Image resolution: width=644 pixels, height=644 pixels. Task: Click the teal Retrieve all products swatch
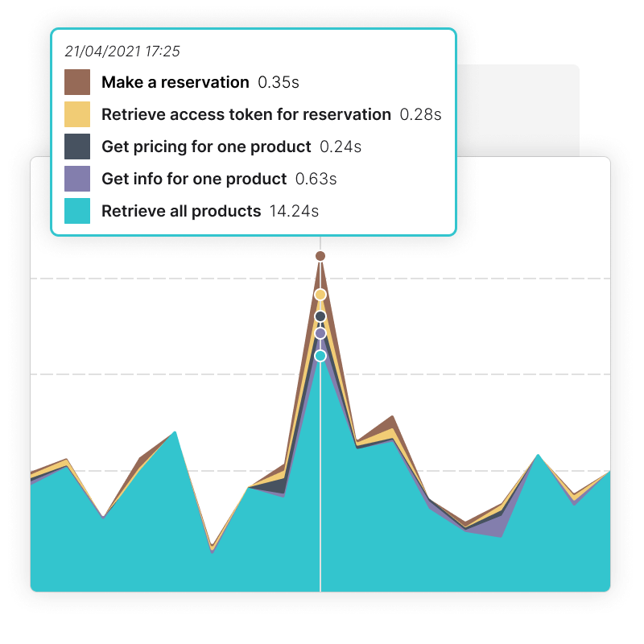(x=77, y=211)
